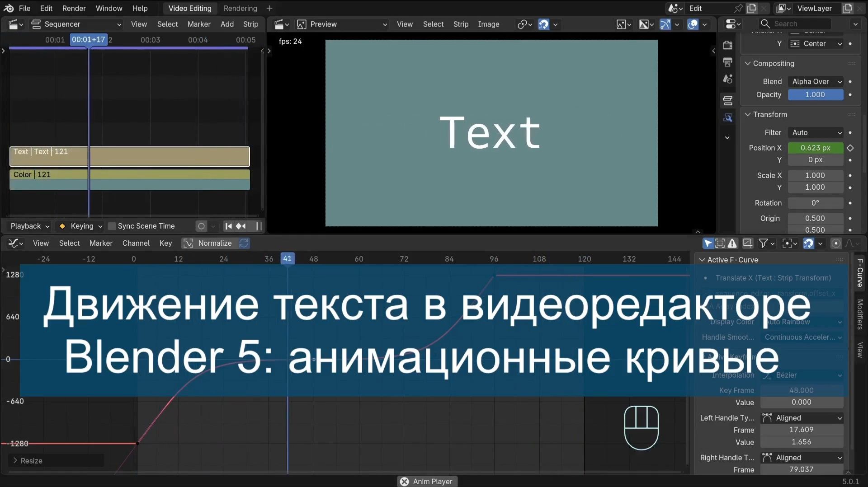Enable Sync Scene Time
This screenshot has width=868, height=487.
(x=112, y=226)
